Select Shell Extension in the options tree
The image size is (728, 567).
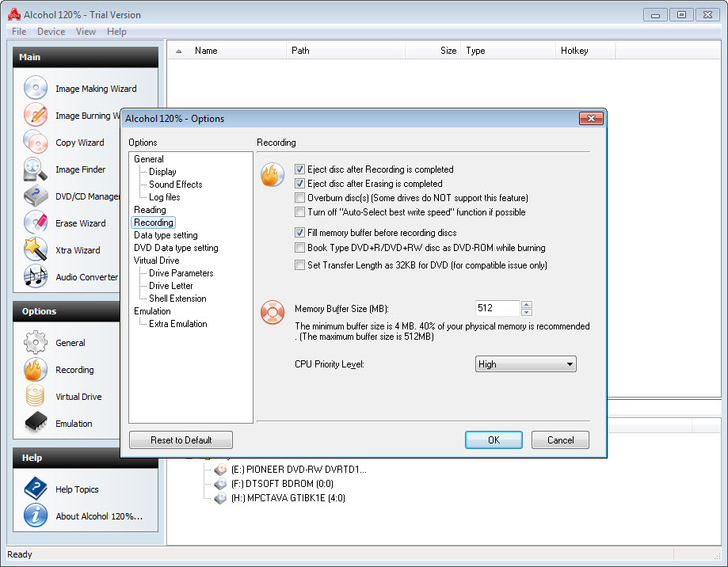click(177, 299)
